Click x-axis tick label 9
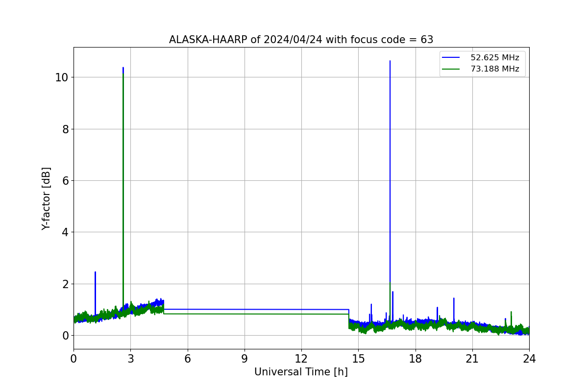 point(245,359)
